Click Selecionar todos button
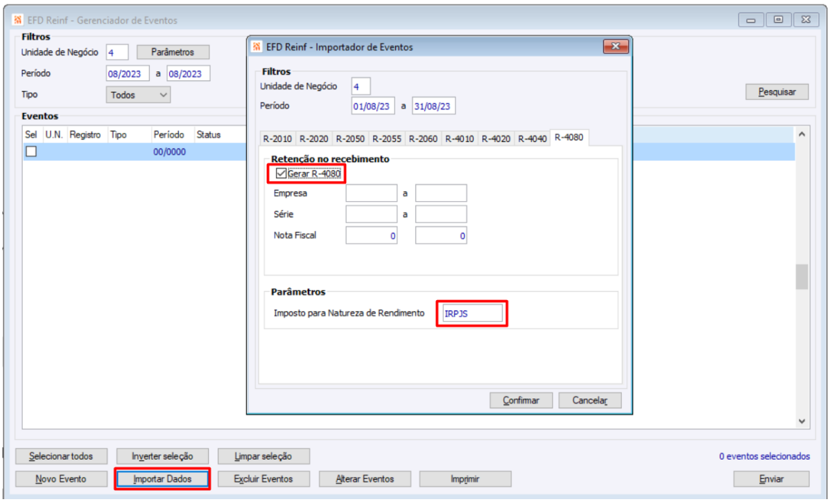Image resolution: width=830 pixels, height=504 pixels. (61, 456)
